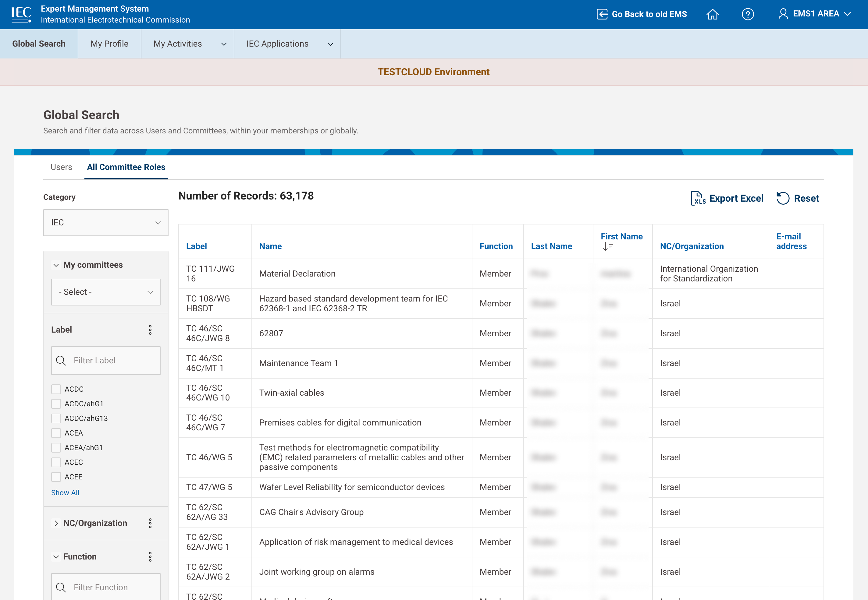Click the Show All link under label filters
868x600 pixels.
pos(65,492)
